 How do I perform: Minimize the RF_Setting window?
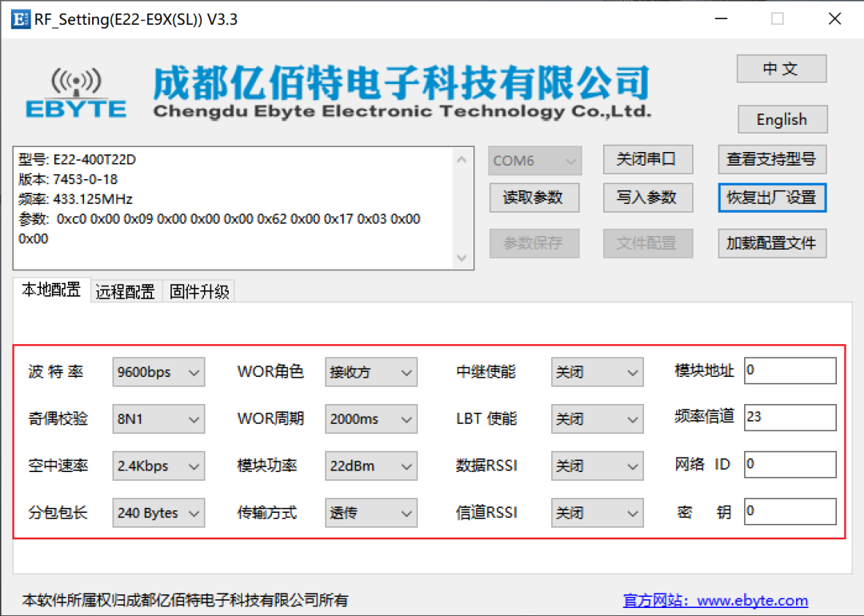pyautogui.click(x=722, y=18)
